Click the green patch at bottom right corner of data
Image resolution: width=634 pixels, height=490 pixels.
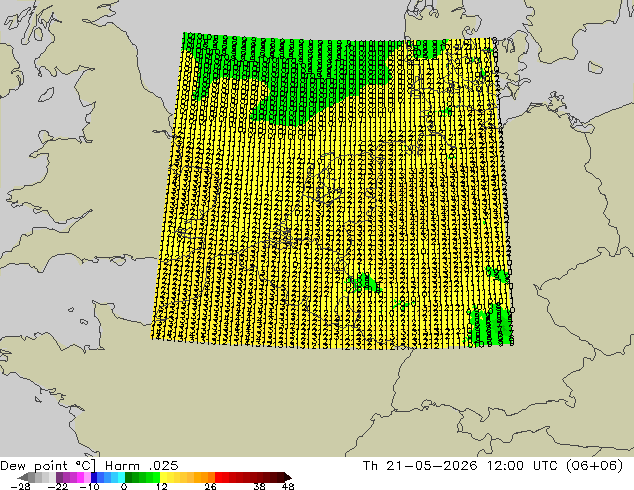491,325
